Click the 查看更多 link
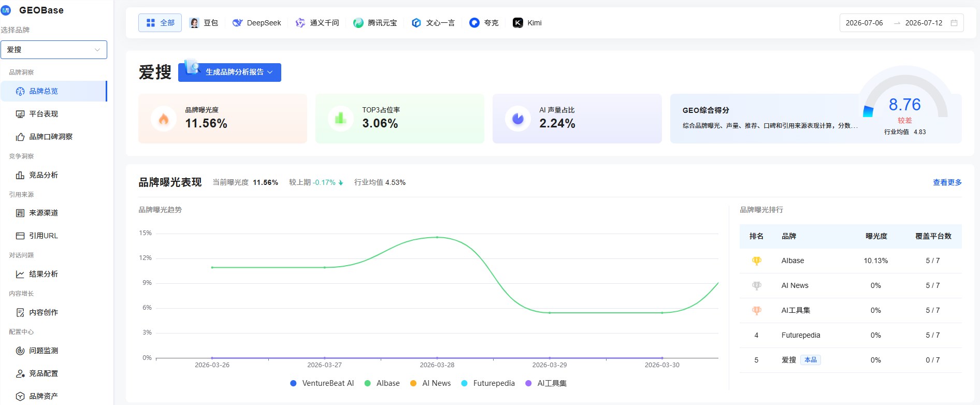The image size is (980, 405). [x=947, y=182]
